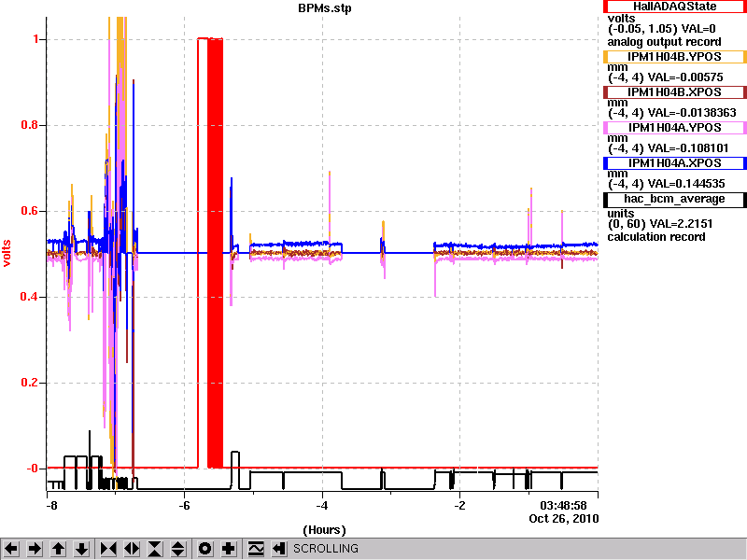Click the y-axis tick label '0.2'
The image size is (747, 560).
click(x=31, y=383)
